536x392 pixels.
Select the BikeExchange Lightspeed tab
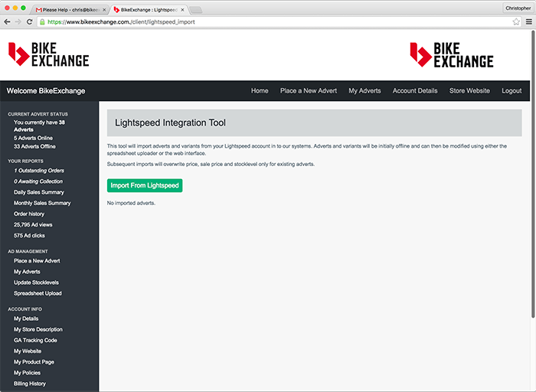[149, 10]
